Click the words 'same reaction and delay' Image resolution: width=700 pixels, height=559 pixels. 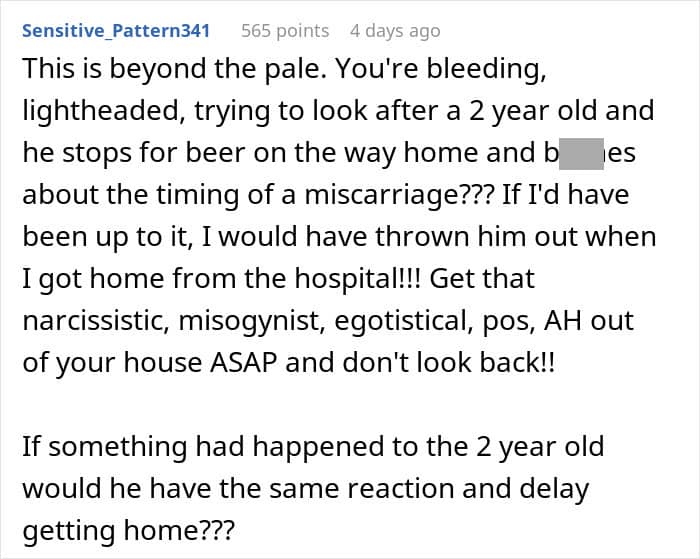(x=429, y=488)
